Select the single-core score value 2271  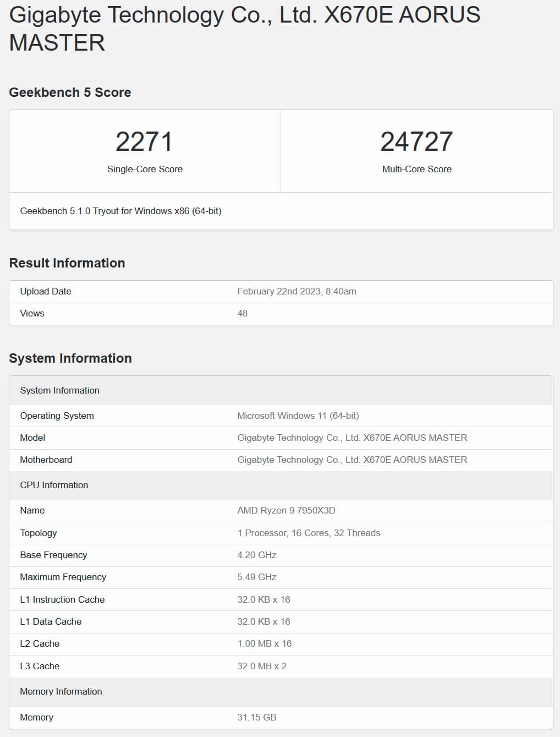point(144,141)
